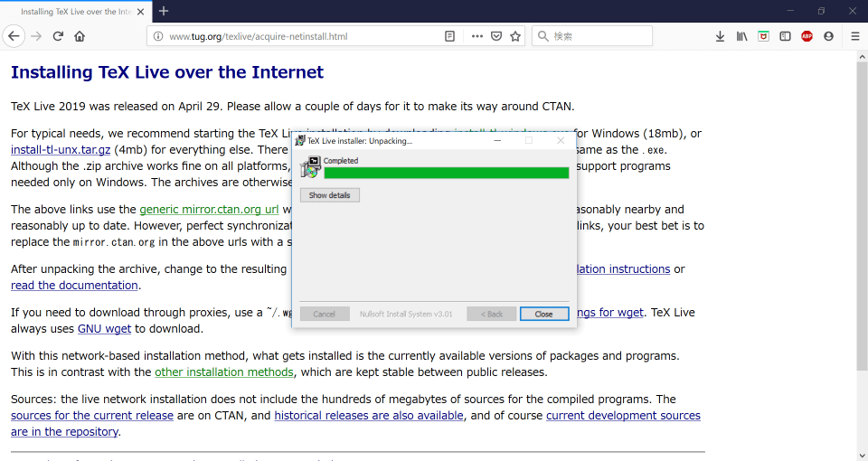Open the Firefox account icon

point(828,36)
